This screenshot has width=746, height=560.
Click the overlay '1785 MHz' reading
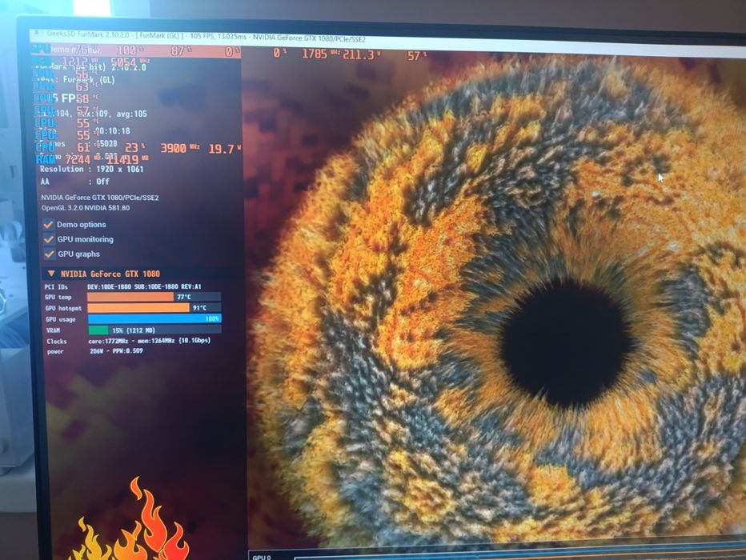pyautogui.click(x=321, y=54)
